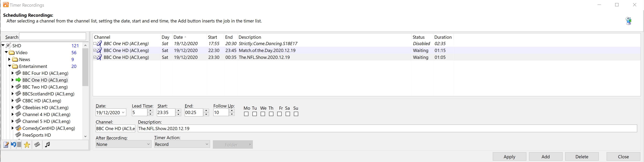
Task: Increase Lead Time with the up stepper
Action: [x=150, y=111]
